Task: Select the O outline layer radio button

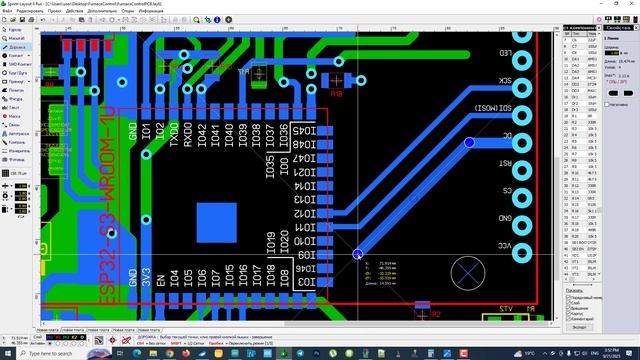Action: [x=82, y=343]
